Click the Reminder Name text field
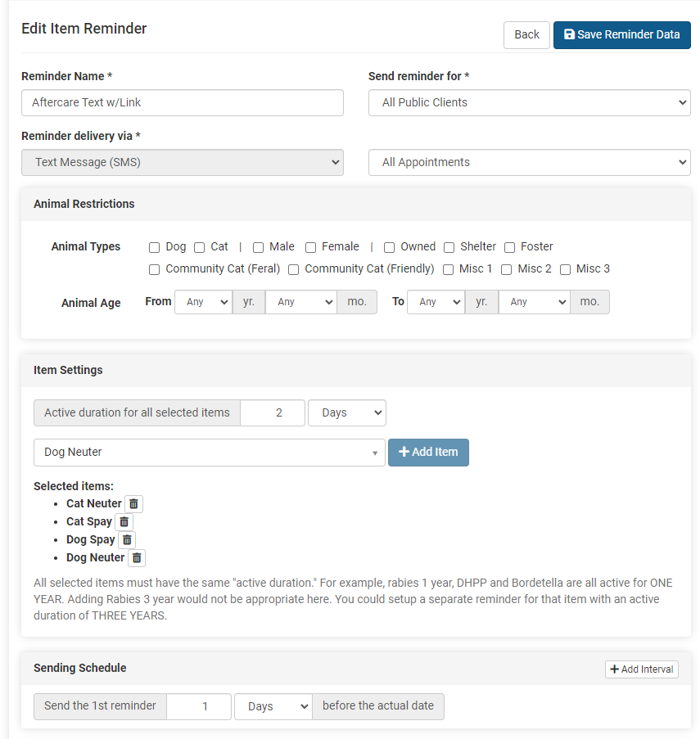This screenshot has height=739, width=700. click(182, 103)
